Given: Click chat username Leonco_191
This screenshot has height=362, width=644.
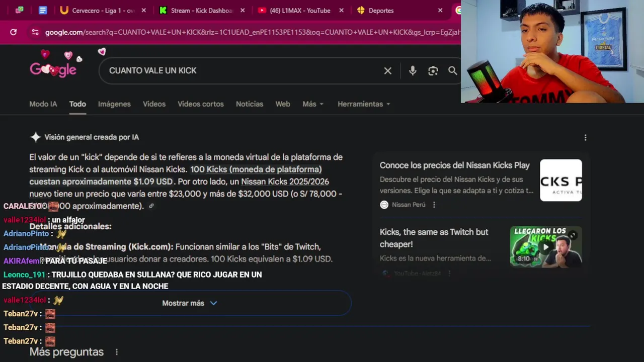Looking at the screenshot, I should pos(24,275).
